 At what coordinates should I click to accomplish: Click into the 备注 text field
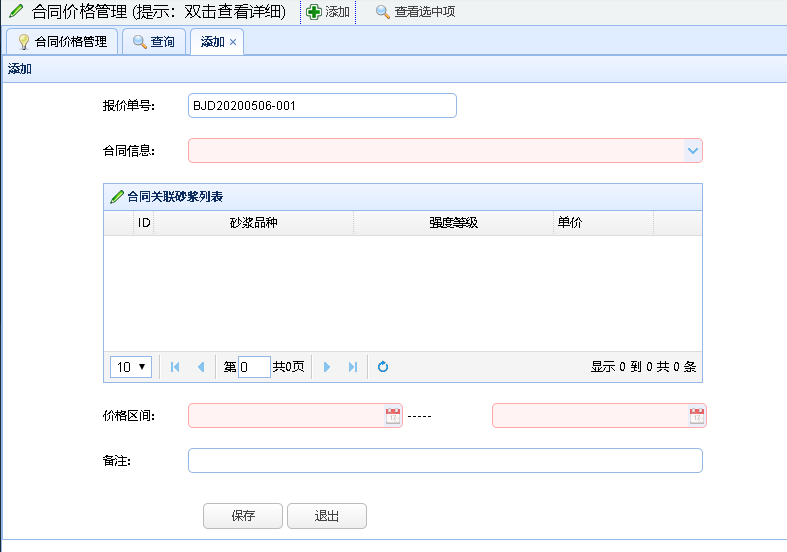445,460
